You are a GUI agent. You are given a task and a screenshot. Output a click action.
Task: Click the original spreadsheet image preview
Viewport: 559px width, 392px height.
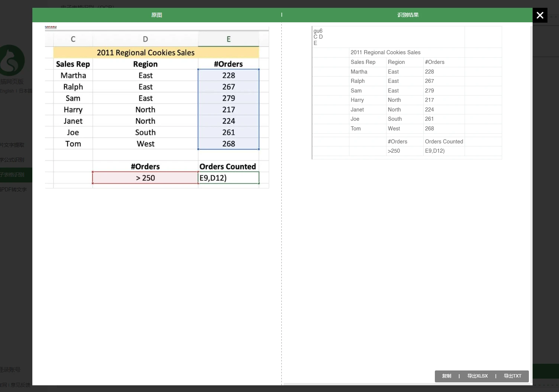point(156,108)
